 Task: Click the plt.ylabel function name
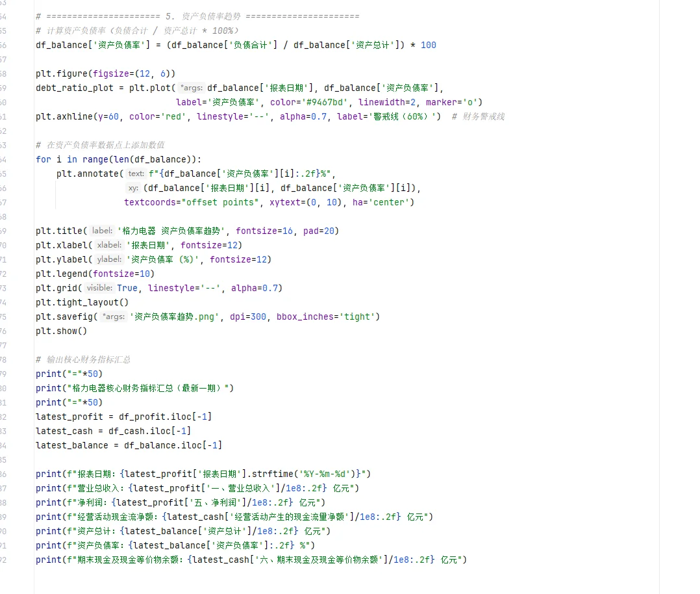coord(62,260)
